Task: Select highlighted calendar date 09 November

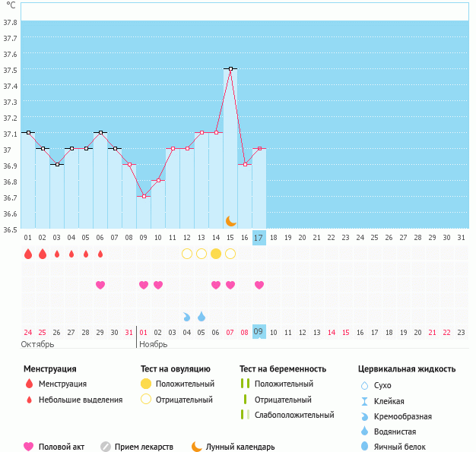Action: 259,332
